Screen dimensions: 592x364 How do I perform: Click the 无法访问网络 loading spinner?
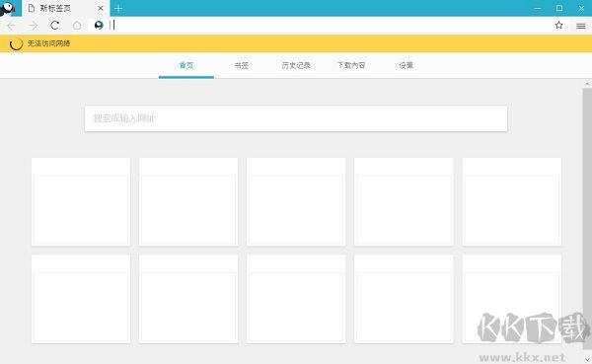click(16, 43)
